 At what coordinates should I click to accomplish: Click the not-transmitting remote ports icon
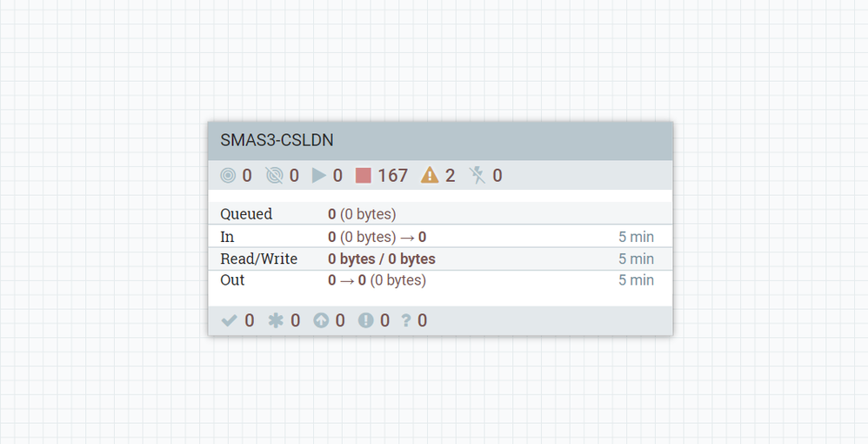point(274,176)
